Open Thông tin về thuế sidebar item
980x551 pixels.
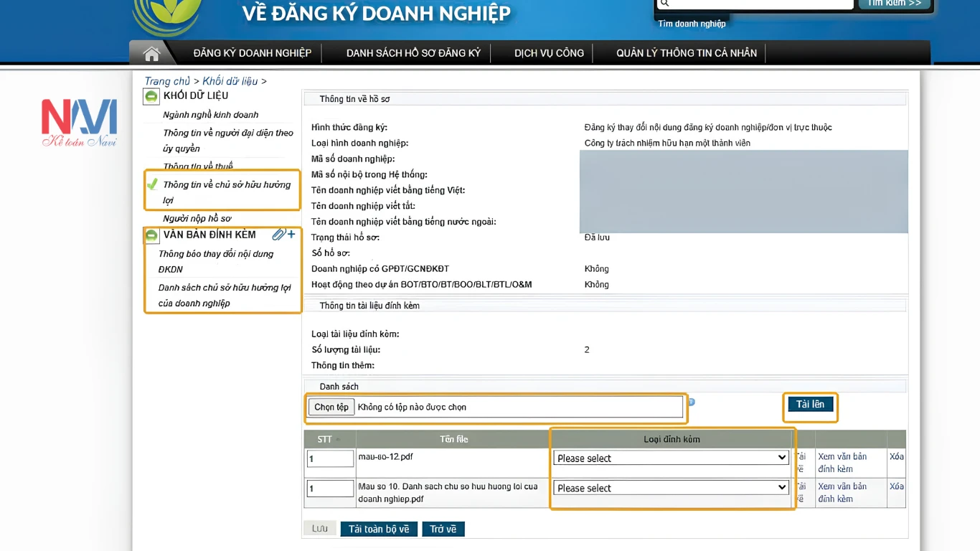198,166
